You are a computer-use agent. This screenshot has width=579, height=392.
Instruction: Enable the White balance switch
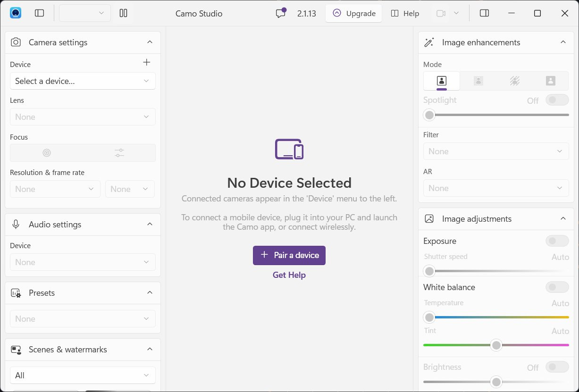tap(557, 287)
